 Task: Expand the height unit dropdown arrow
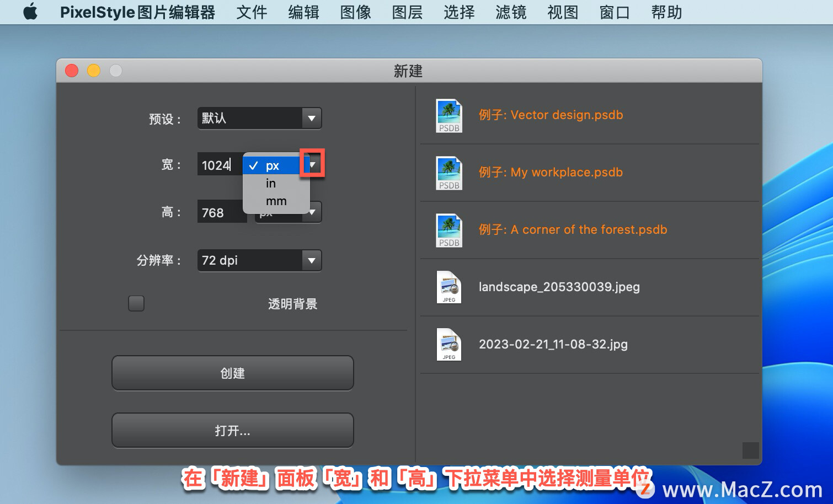coord(312,212)
